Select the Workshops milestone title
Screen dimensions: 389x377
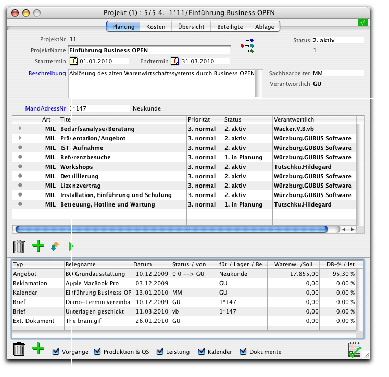[x=77, y=167]
